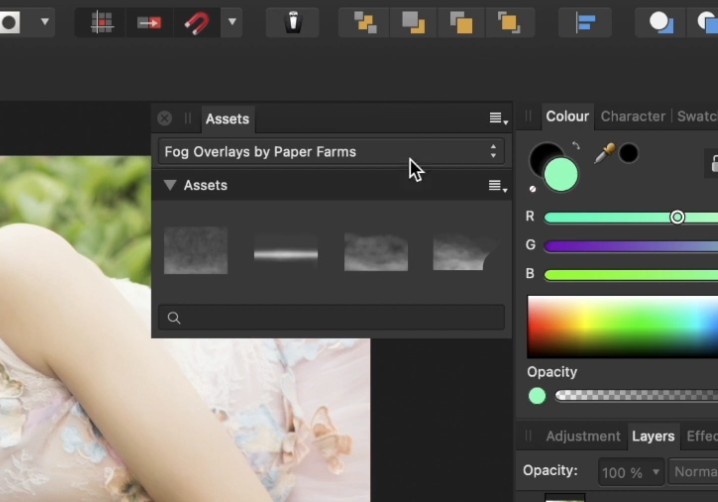Click the B colour slider
718x502 pixels.
(631, 275)
